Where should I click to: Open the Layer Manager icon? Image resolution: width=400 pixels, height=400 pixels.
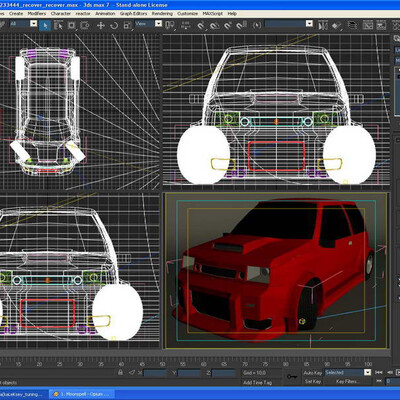pyautogui.click(x=352, y=25)
